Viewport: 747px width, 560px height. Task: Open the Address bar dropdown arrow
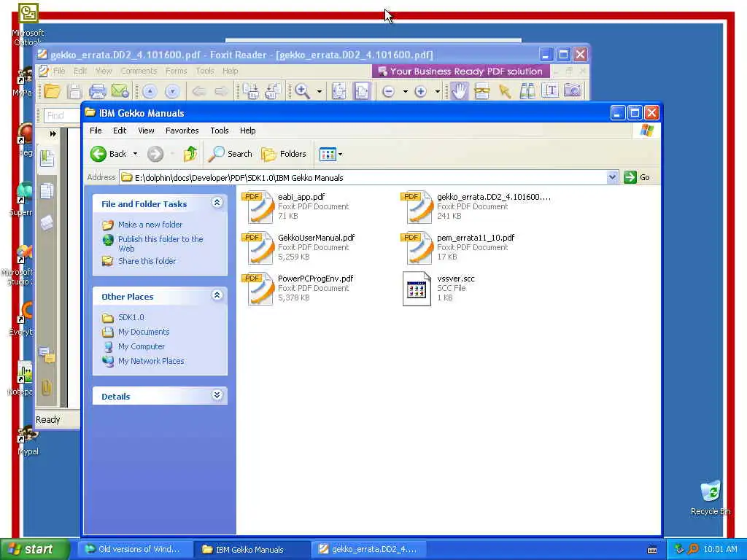pyautogui.click(x=612, y=177)
